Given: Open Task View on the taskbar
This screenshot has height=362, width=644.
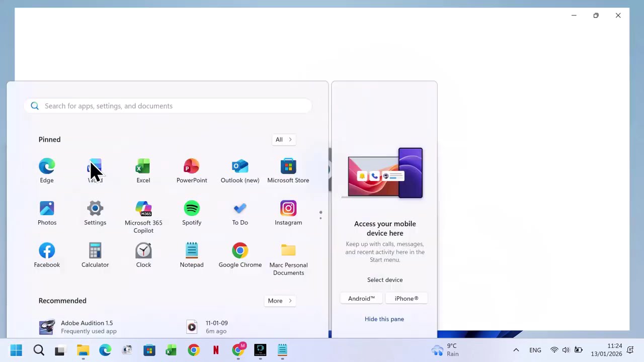Looking at the screenshot, I should [x=60, y=350].
